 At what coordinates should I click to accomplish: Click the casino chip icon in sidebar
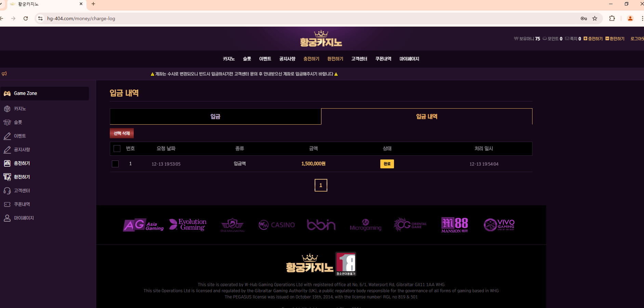point(7,109)
